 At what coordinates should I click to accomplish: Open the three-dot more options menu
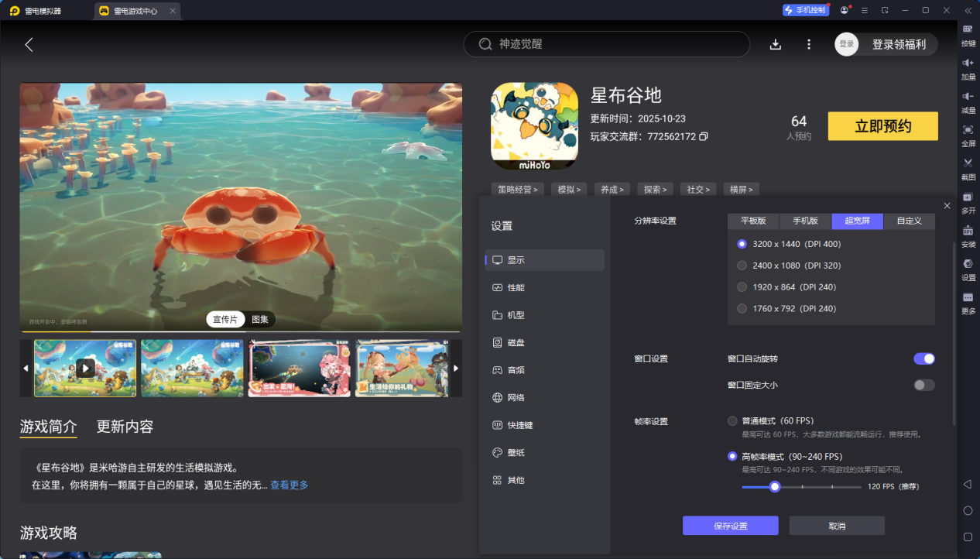[x=809, y=45]
